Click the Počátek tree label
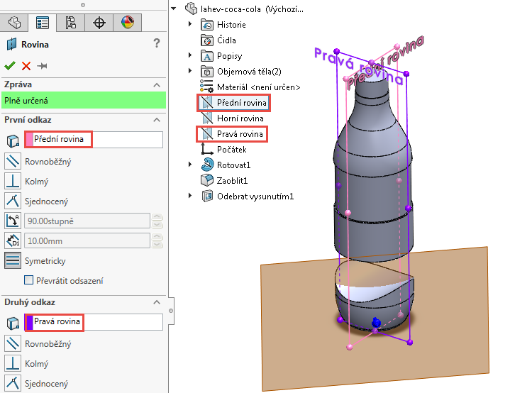This screenshot has height=393, width=532. (232, 150)
